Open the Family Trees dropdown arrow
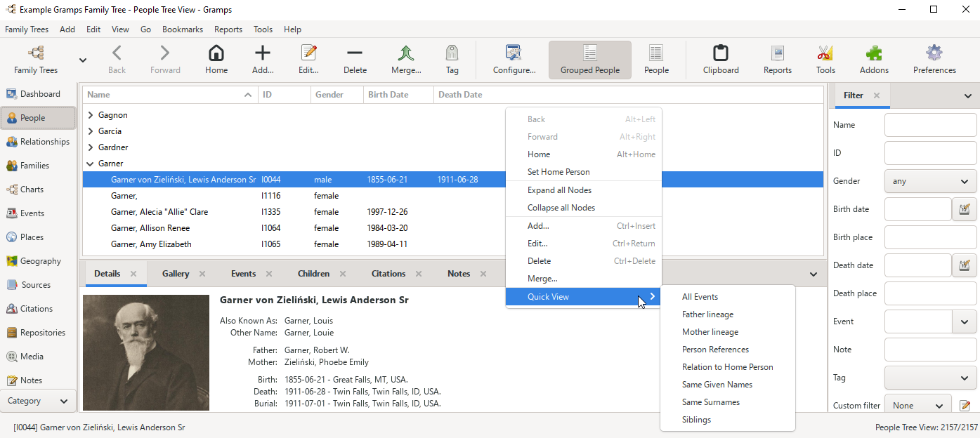 (x=83, y=60)
